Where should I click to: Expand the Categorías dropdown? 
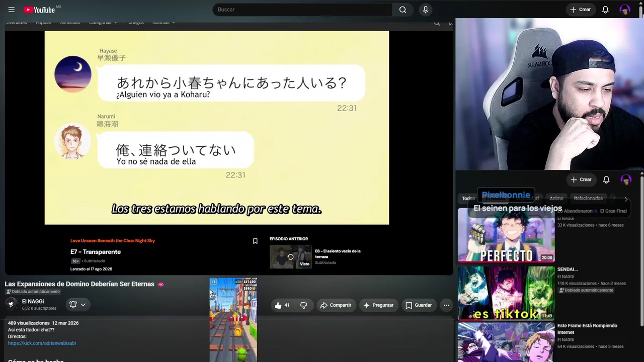tap(103, 23)
